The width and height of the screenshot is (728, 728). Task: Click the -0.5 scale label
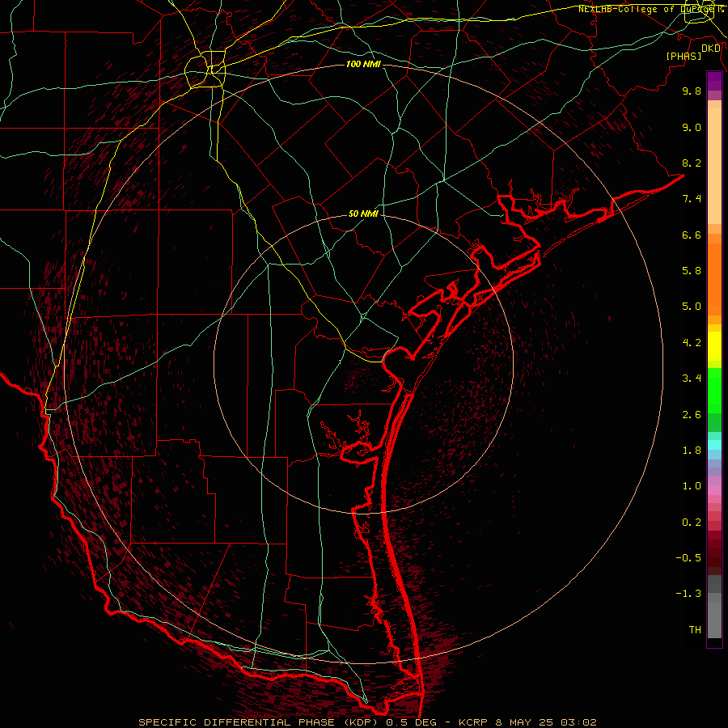(688, 558)
